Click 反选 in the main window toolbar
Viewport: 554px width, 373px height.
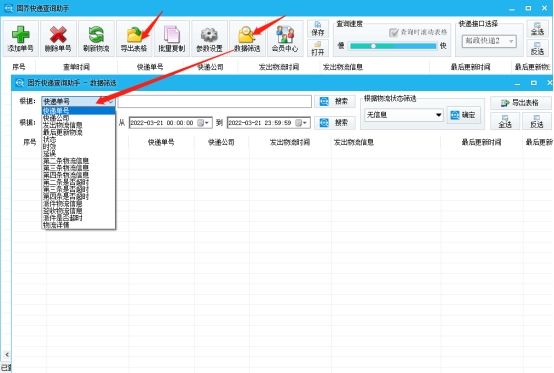click(x=537, y=48)
